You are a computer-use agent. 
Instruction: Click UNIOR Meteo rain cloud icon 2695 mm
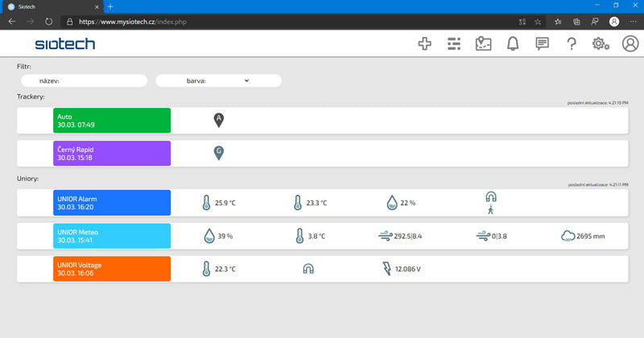(x=568, y=236)
